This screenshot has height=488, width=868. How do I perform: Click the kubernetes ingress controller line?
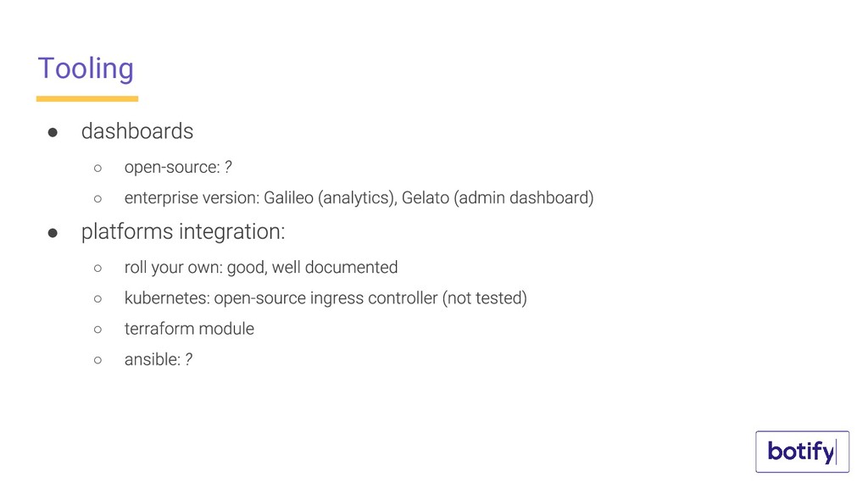325,298
